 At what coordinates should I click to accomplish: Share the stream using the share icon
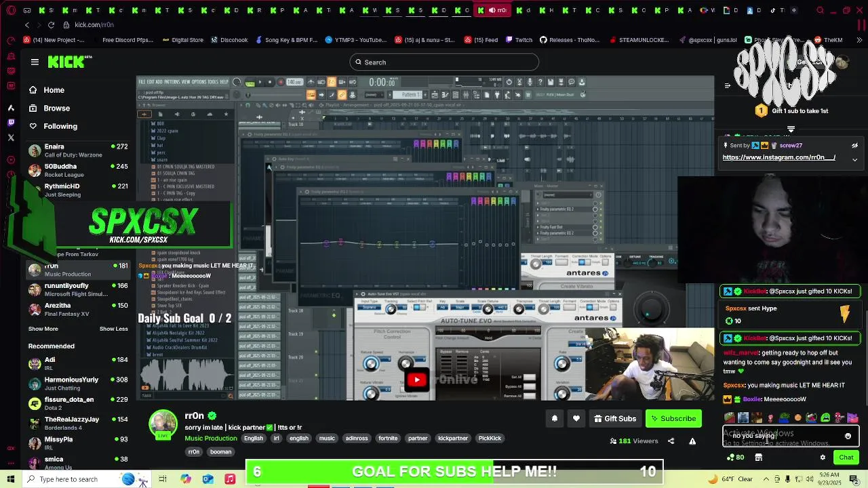point(671,441)
